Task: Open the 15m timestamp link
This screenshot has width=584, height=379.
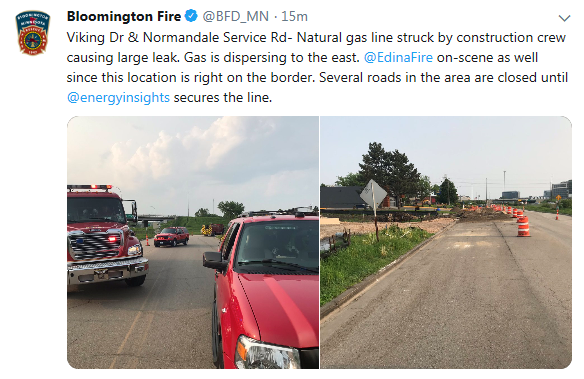Action: coord(294,16)
